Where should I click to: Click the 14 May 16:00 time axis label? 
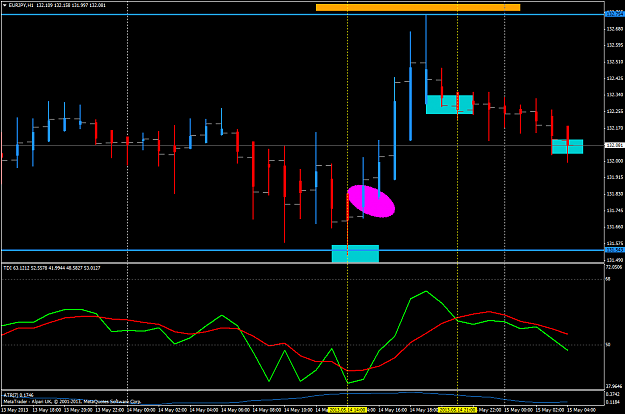pyautogui.click(x=392, y=410)
